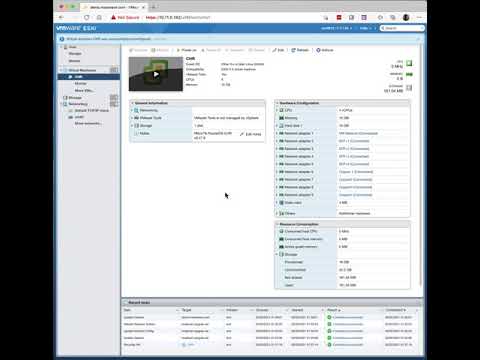
Task: Click Network adapter 4 icon
Action: coord(281,156)
